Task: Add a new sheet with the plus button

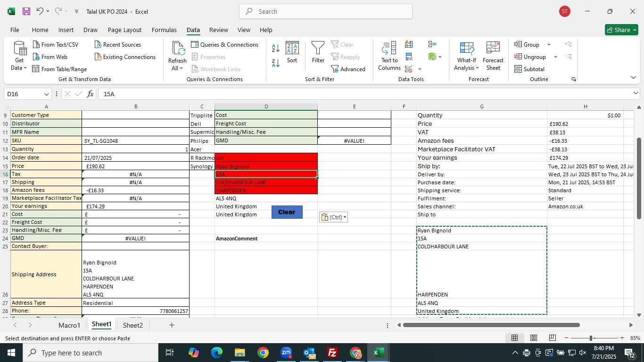Action: [x=172, y=325]
